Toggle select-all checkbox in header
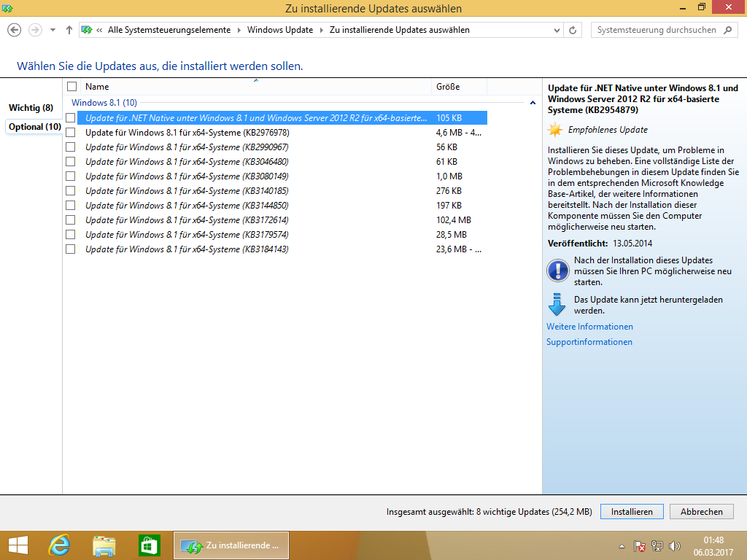The height and width of the screenshot is (560, 747). pyautogui.click(x=72, y=87)
